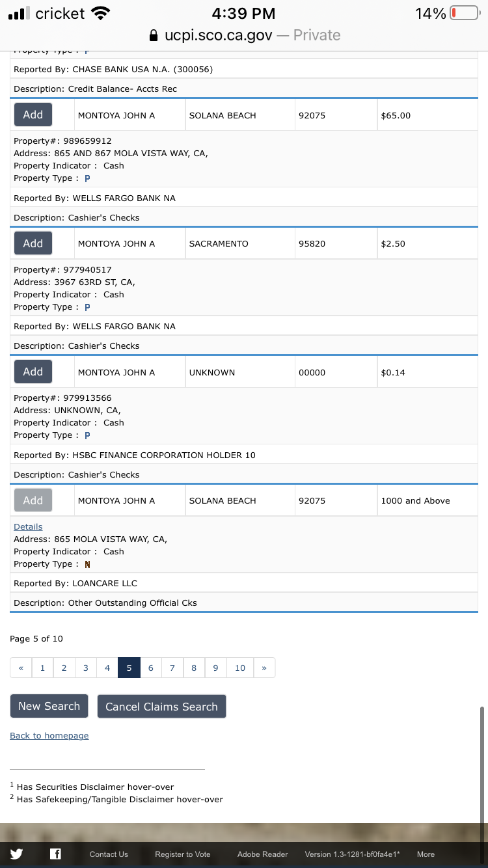The height and width of the screenshot is (868, 488).
Task: Select text Description: Credit Balance- Accts Rec
Action: click(95, 89)
